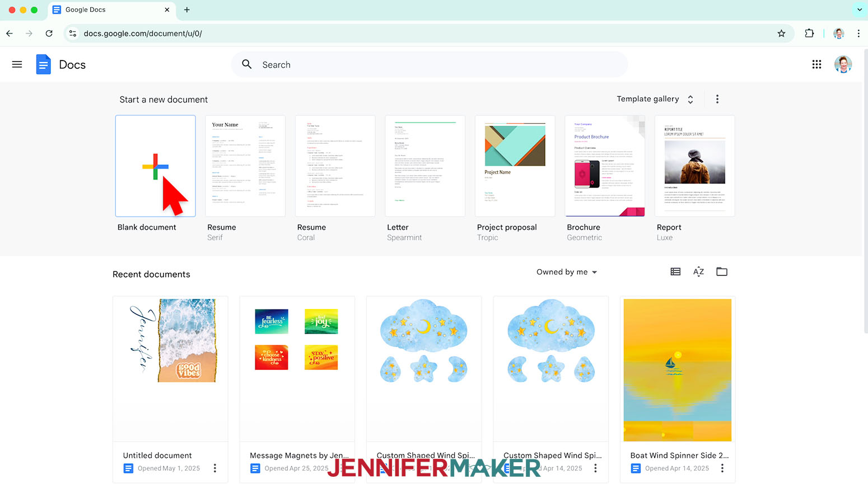Open the browser extensions menu
This screenshot has width=868, height=488.
[809, 34]
